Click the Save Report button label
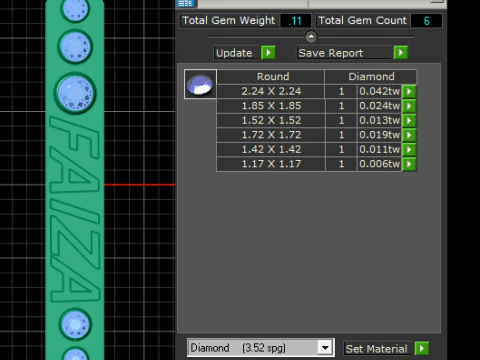This screenshot has width=480, height=360. pyautogui.click(x=331, y=53)
